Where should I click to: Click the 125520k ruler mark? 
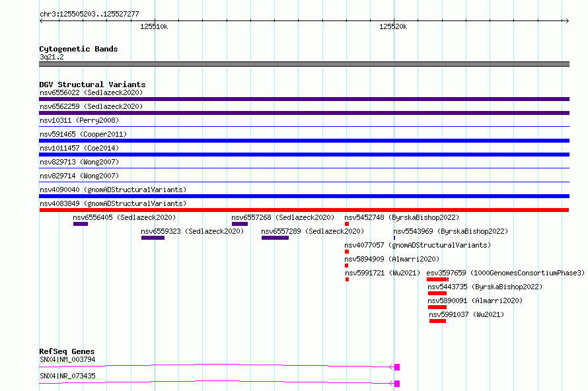tap(393, 26)
